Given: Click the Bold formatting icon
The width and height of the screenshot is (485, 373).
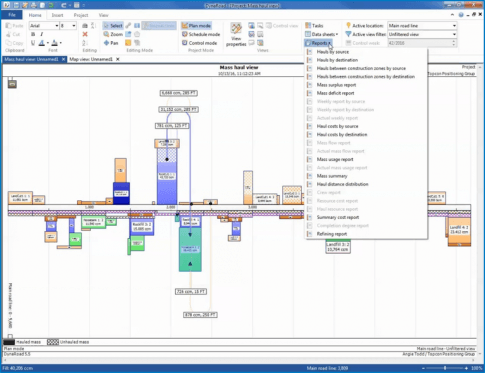Looking at the screenshot, I should click(33, 34).
